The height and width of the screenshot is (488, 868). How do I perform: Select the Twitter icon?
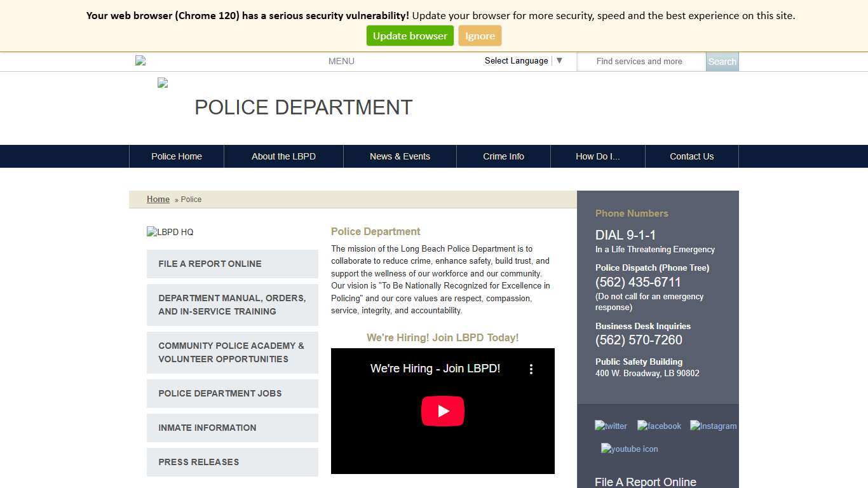(x=610, y=426)
